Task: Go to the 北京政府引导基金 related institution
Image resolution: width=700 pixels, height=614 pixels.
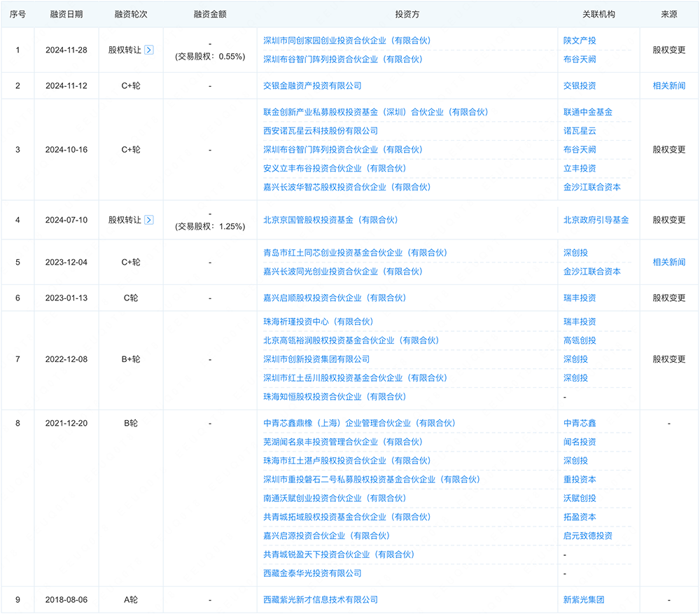Action: click(x=596, y=220)
